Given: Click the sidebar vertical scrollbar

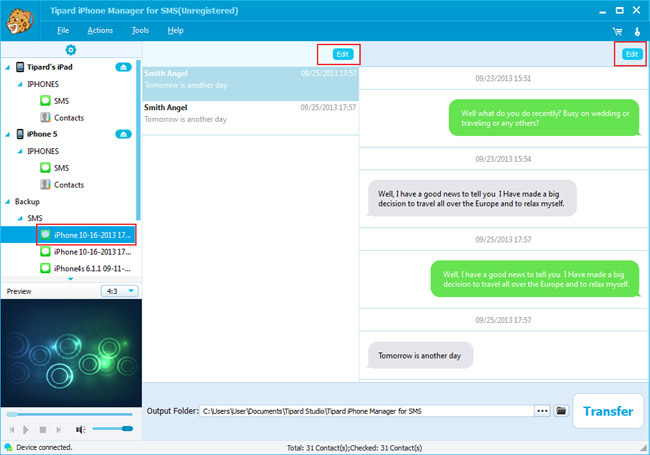Looking at the screenshot, I should tap(138, 140).
